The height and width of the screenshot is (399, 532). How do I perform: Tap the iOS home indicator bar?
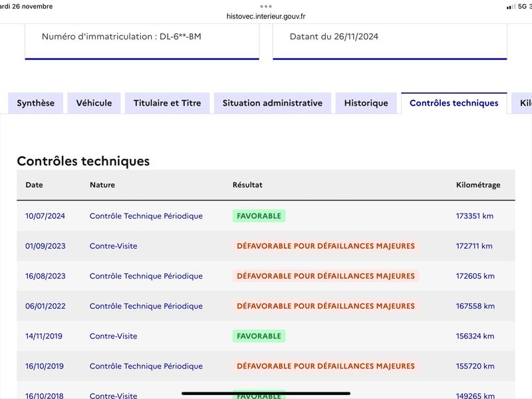266,394
